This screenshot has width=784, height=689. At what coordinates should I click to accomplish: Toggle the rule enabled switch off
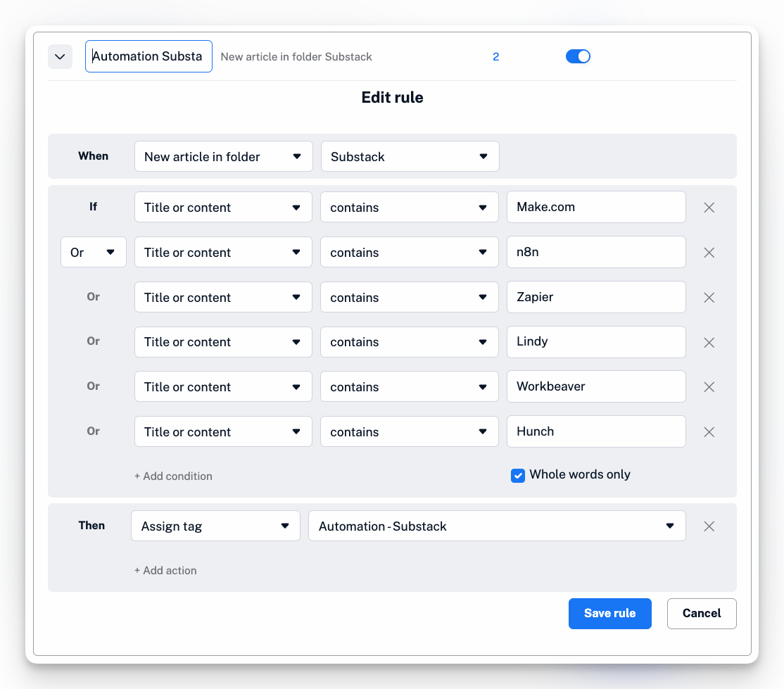(x=578, y=56)
